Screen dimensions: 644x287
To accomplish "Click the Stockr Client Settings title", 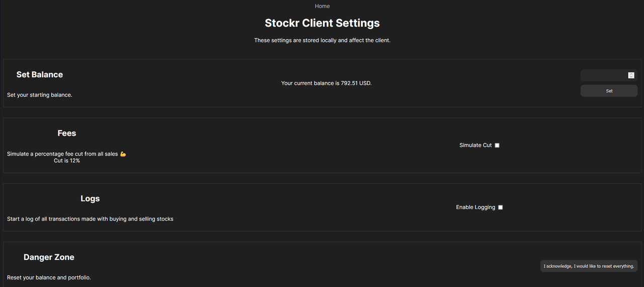I will (322, 23).
